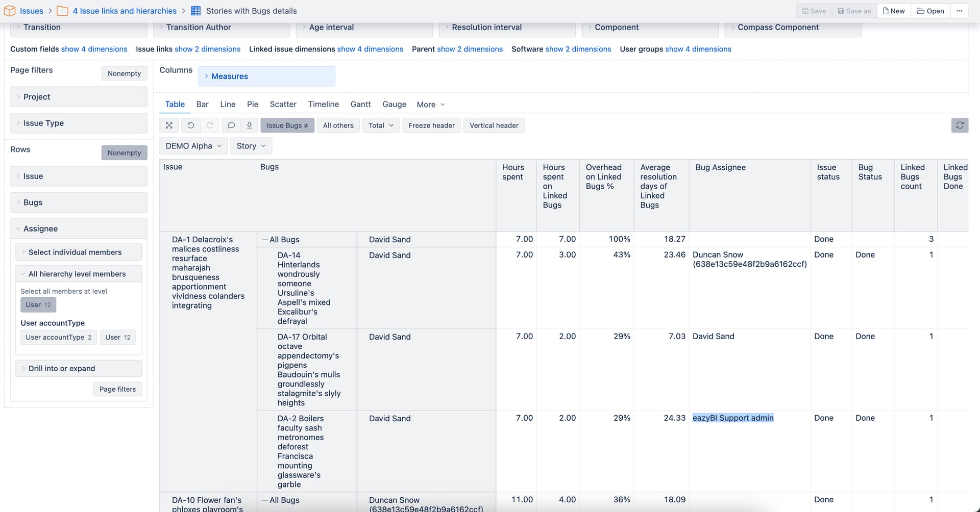Screen dimensions: 980x512
Task: Click the undo arrow icon
Action: 190,125
